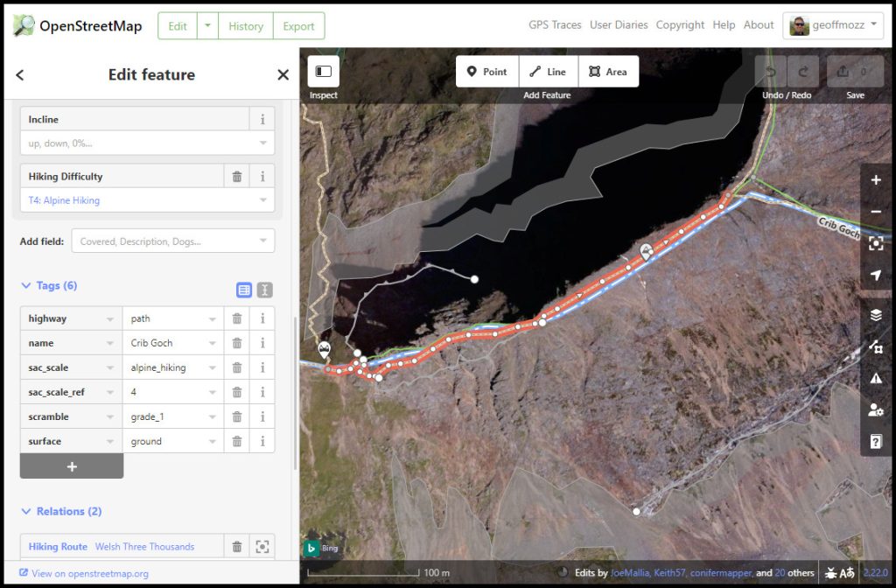Open the issues warning panel
Viewport: 896px width, 588px height.
[876, 378]
